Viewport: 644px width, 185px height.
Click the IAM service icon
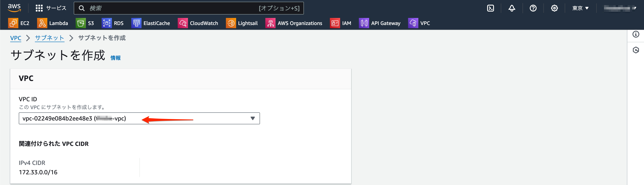point(335,23)
